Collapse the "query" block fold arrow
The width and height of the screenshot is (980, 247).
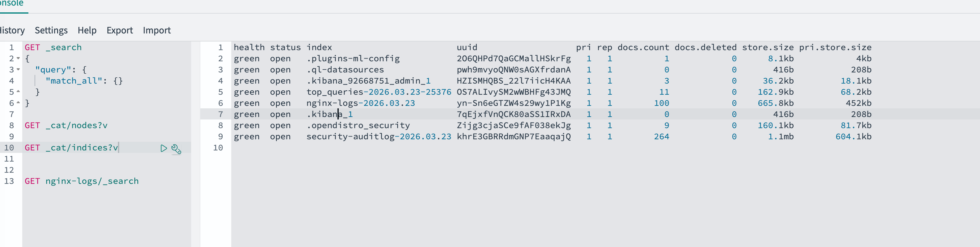(18, 69)
